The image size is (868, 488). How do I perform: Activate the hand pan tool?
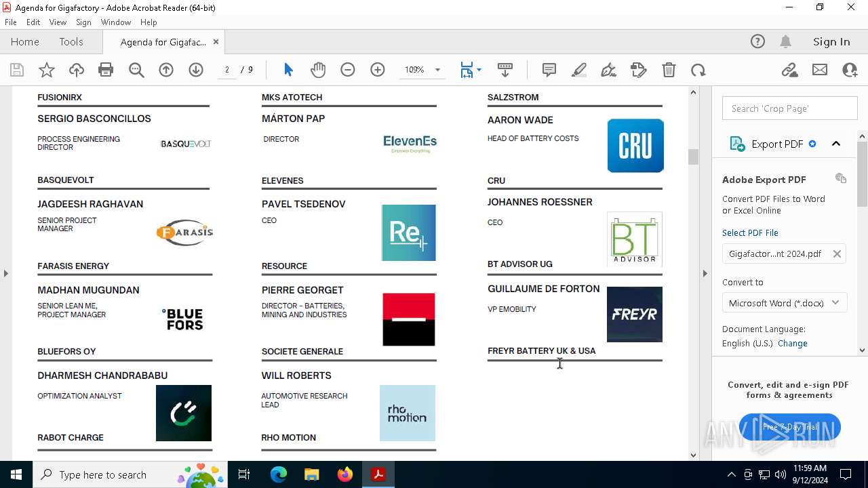318,70
